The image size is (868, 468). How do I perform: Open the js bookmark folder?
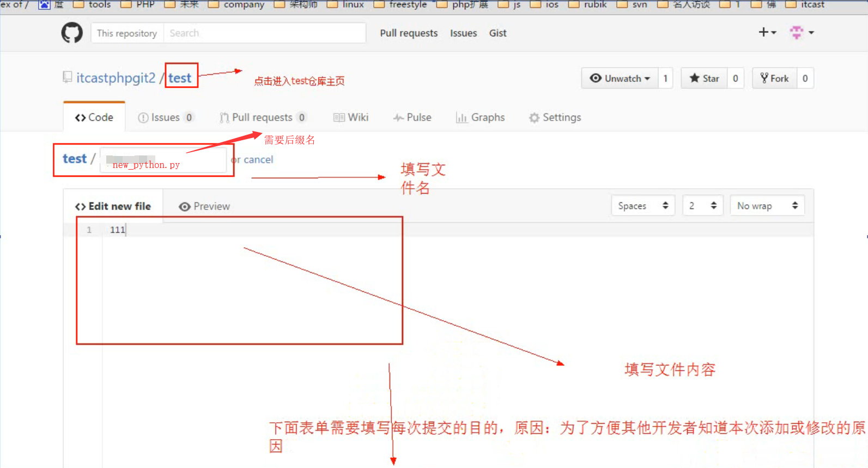(x=509, y=4)
